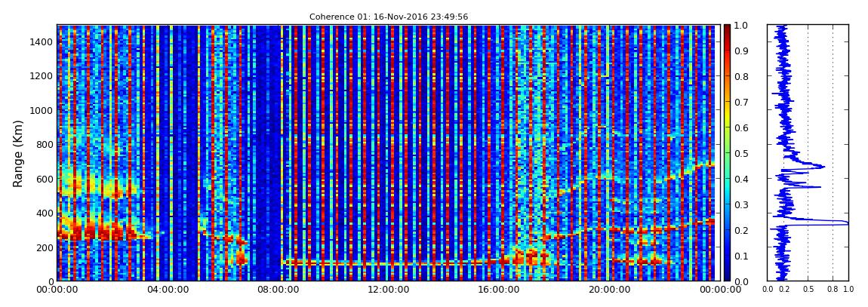Click the 0.6 label on the colorbar
Screen dimensions: 868x307
click(741, 127)
